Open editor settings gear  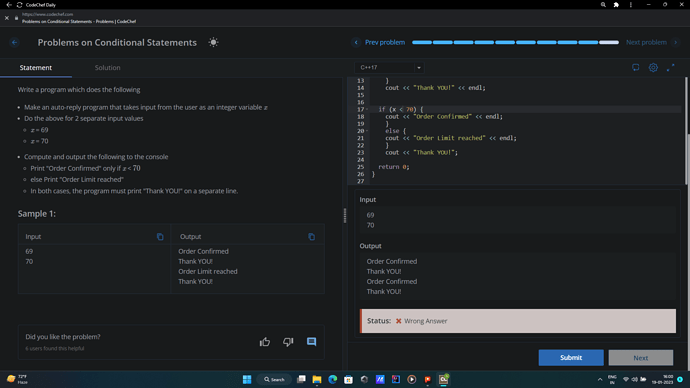coord(653,68)
